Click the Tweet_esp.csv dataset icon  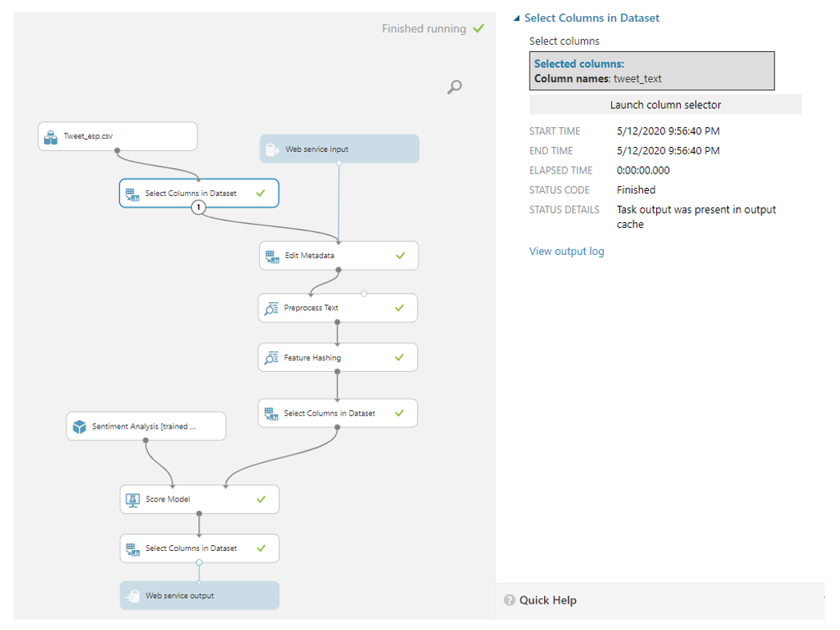pos(50,137)
